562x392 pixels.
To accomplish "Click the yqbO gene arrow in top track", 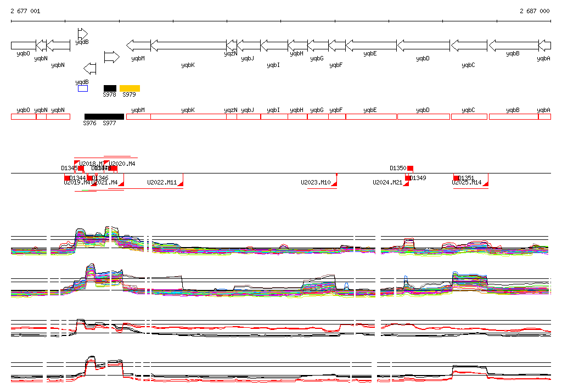I will tap(24, 46).
